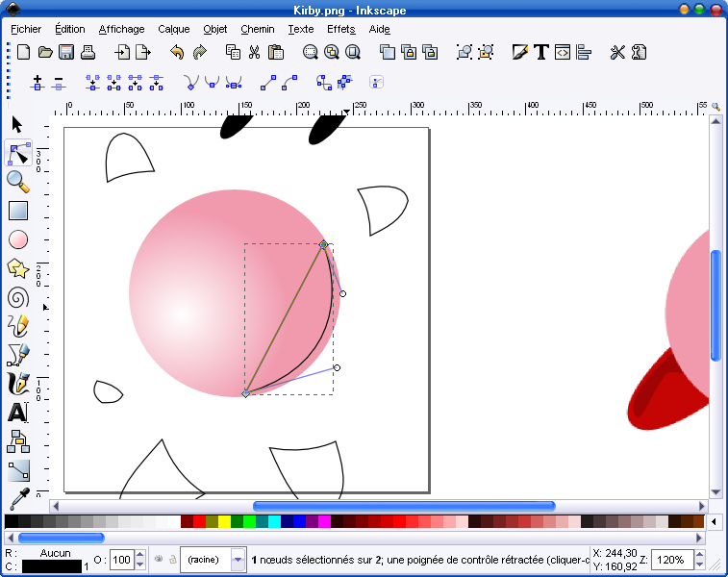Print the document

pos(88,52)
